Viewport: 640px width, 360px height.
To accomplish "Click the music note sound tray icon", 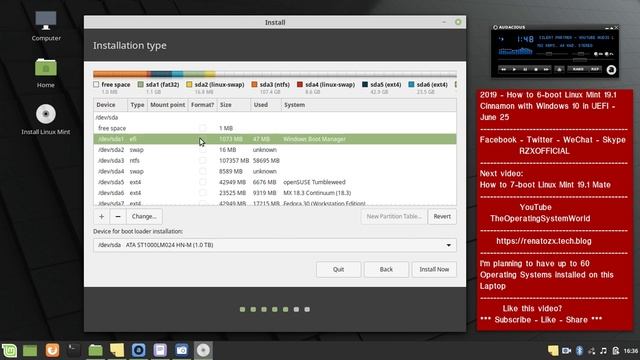I will click(604, 351).
